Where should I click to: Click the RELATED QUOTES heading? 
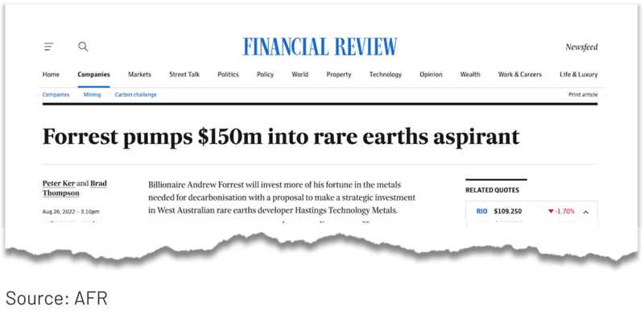pos(492,190)
